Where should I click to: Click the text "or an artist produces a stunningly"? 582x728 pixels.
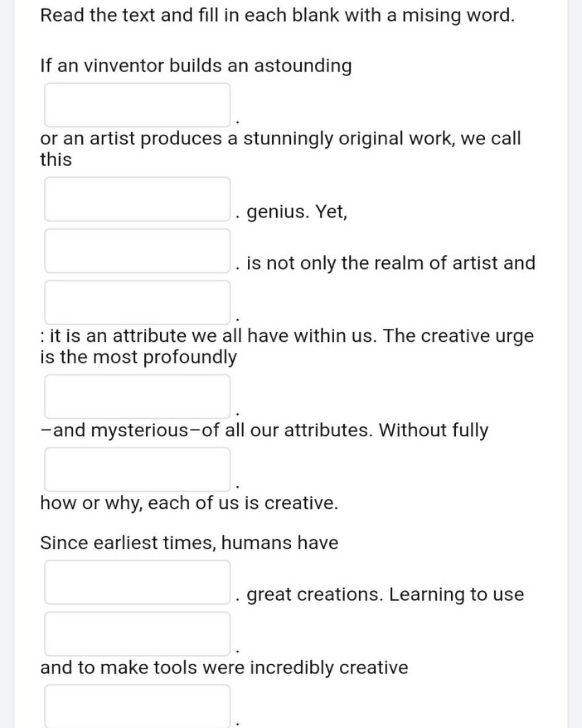click(280, 139)
